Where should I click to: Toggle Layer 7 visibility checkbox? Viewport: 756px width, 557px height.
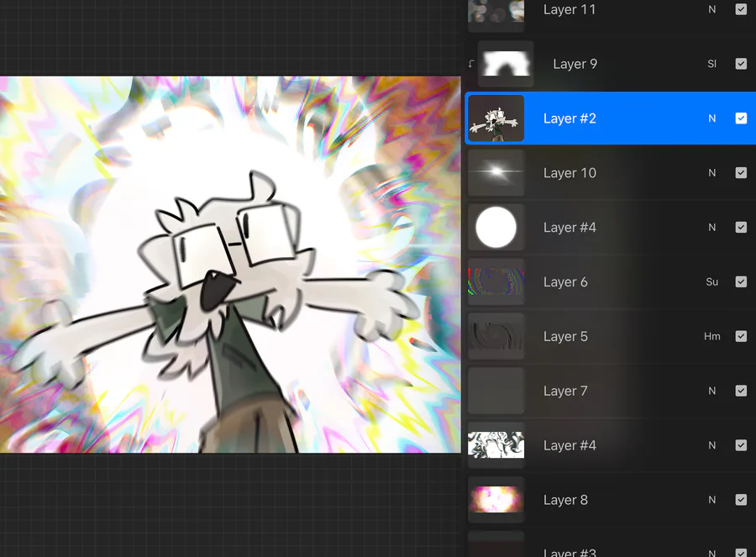coord(741,391)
